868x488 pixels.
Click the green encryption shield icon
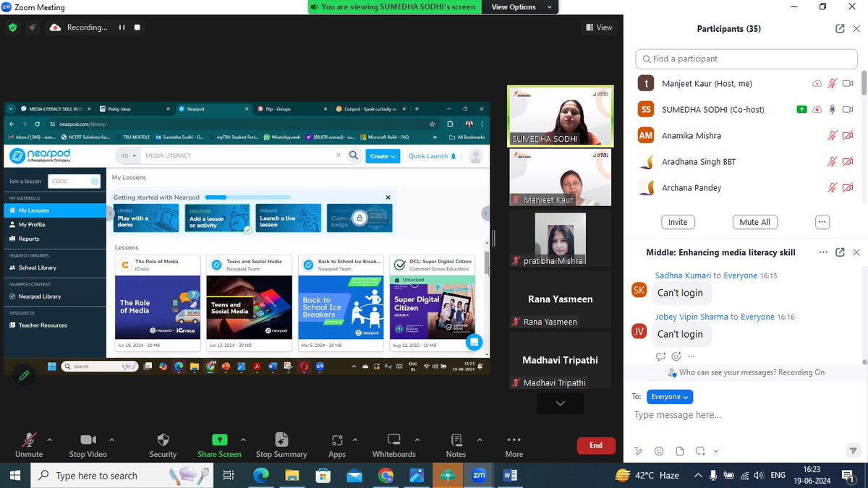(12, 27)
